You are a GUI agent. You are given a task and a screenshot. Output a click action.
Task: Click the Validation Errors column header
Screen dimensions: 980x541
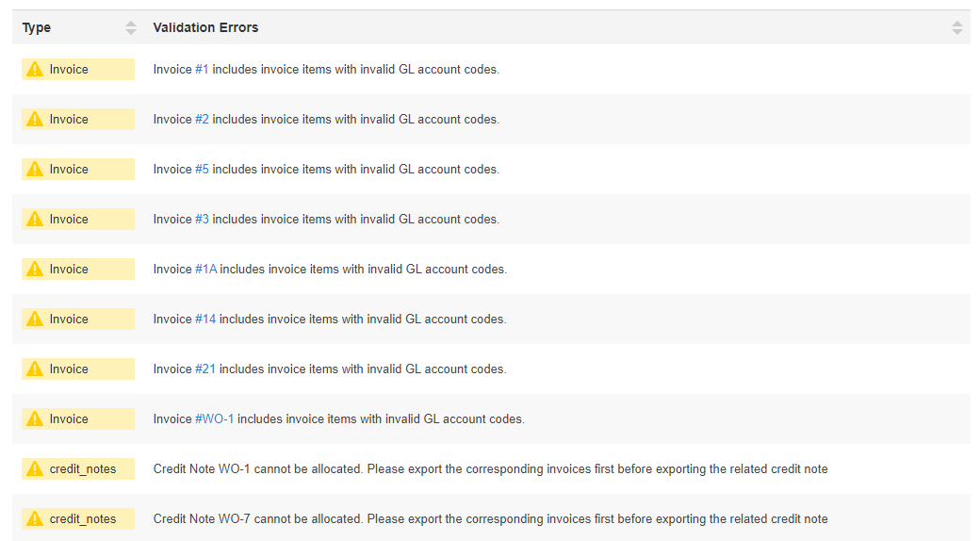pos(205,28)
